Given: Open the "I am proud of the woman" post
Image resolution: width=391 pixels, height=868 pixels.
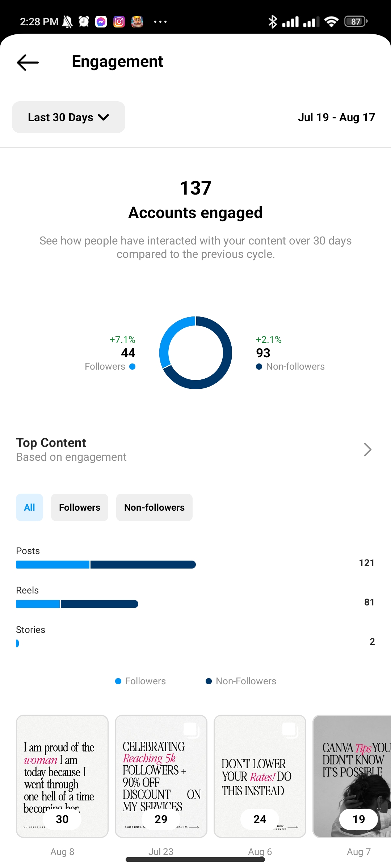Looking at the screenshot, I should (62, 776).
